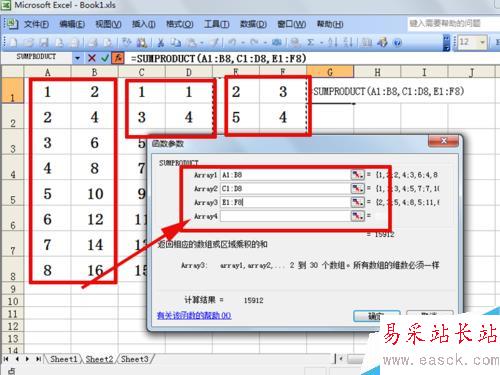Click the Array2 input field
The height and width of the screenshot is (375, 500).
(285, 188)
